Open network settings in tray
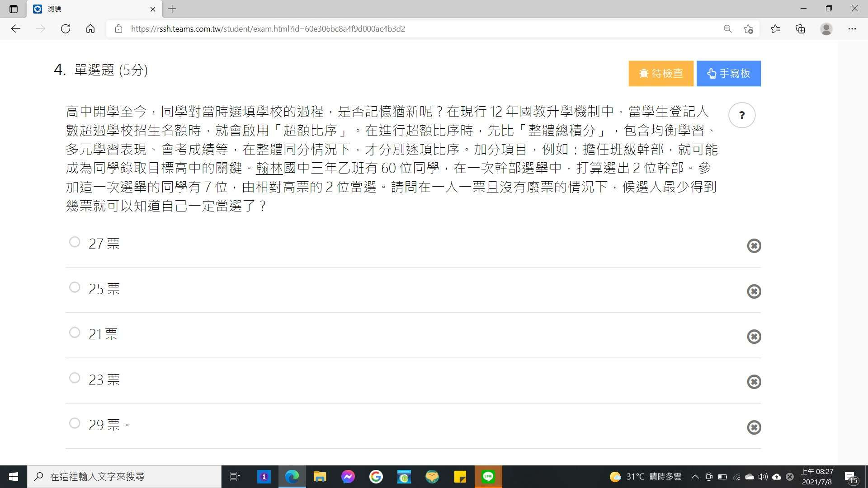The width and height of the screenshot is (868, 488). pos(736,477)
